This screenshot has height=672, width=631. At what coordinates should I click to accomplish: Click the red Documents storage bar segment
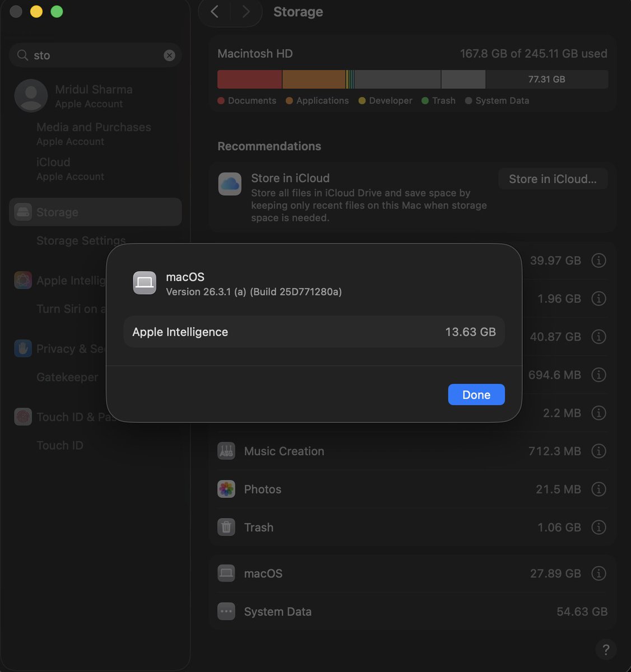(x=249, y=79)
